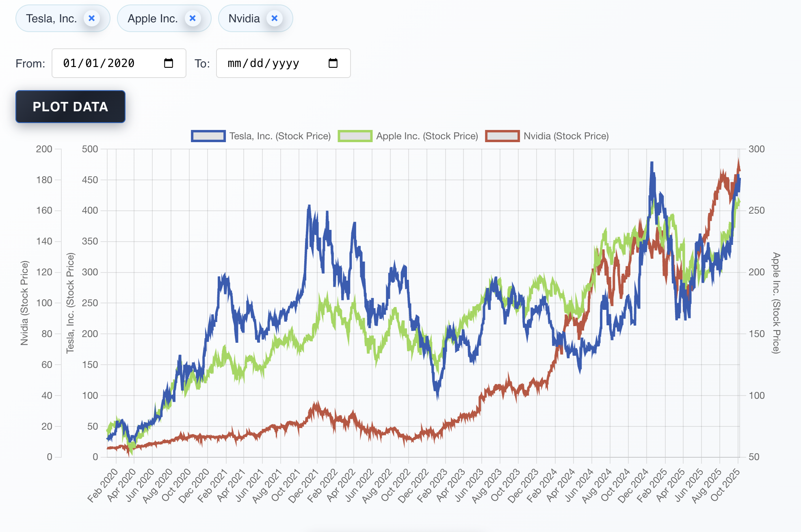This screenshot has height=532, width=801.
Task: Click the Nvidia (Stock Price) legend label
Action: (566, 136)
